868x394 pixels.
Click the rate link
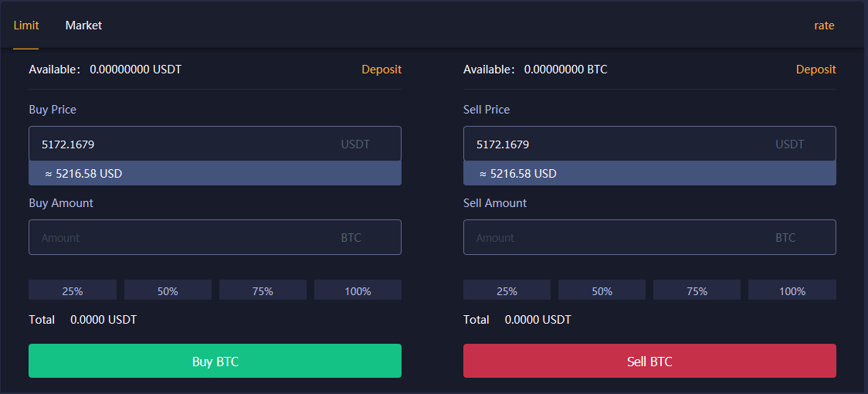pyautogui.click(x=824, y=25)
